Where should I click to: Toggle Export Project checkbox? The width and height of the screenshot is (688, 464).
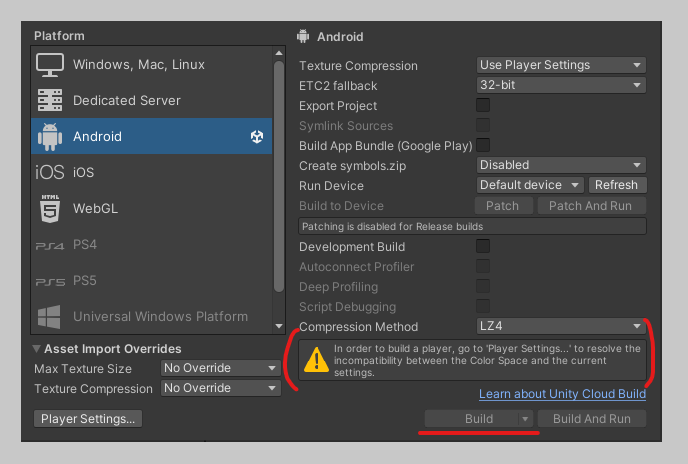483,105
